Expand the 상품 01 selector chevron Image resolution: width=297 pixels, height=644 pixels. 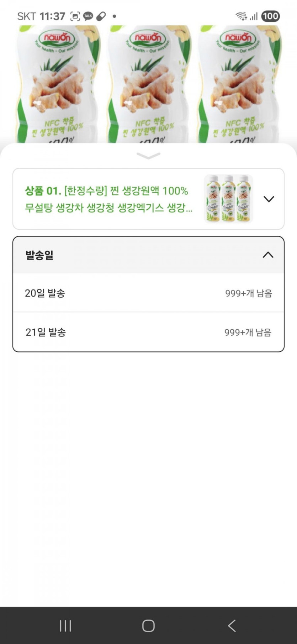(269, 199)
